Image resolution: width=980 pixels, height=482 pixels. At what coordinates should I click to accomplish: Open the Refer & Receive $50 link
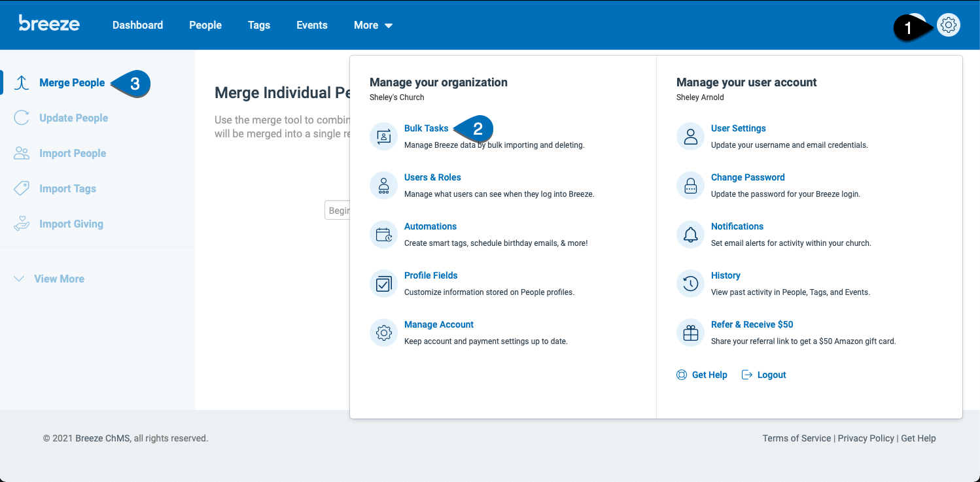pos(752,324)
